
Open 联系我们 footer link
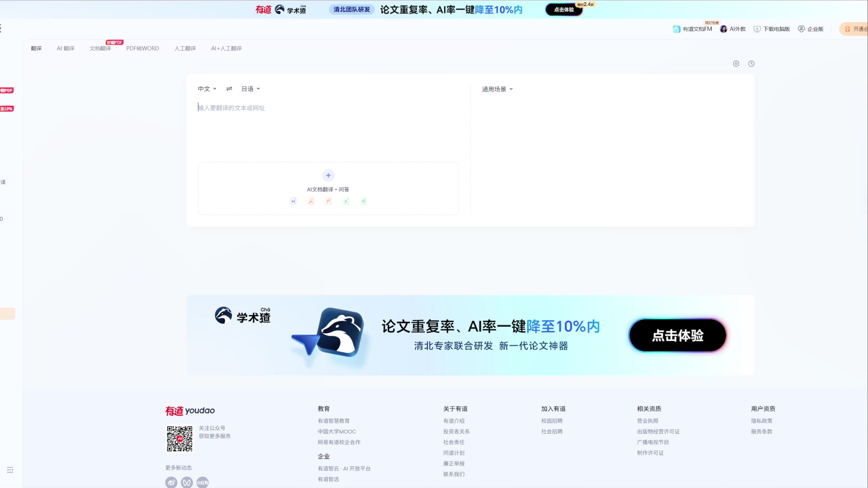(454, 474)
